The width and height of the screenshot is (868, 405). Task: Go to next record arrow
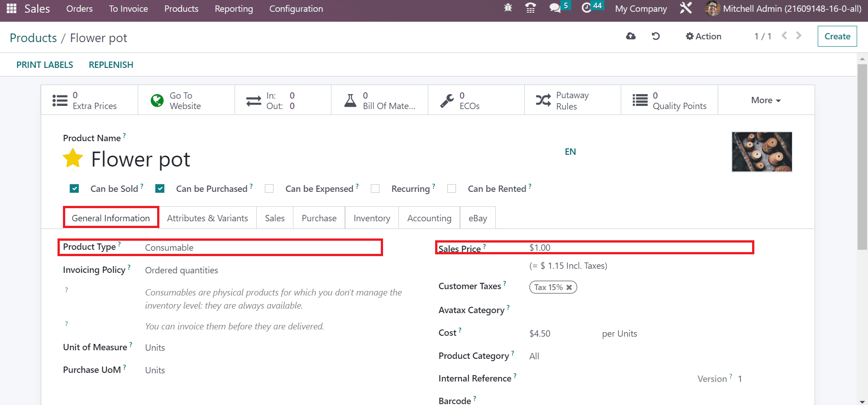(x=799, y=35)
